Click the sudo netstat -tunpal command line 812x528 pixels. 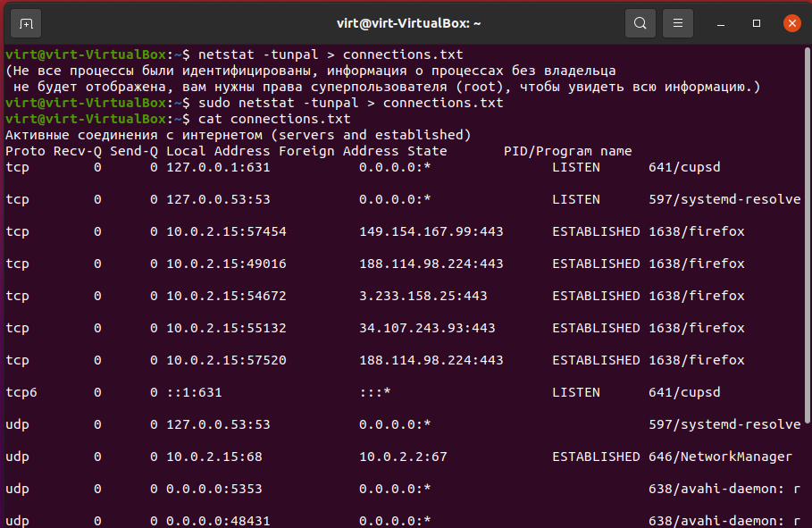pyautogui.click(x=350, y=103)
